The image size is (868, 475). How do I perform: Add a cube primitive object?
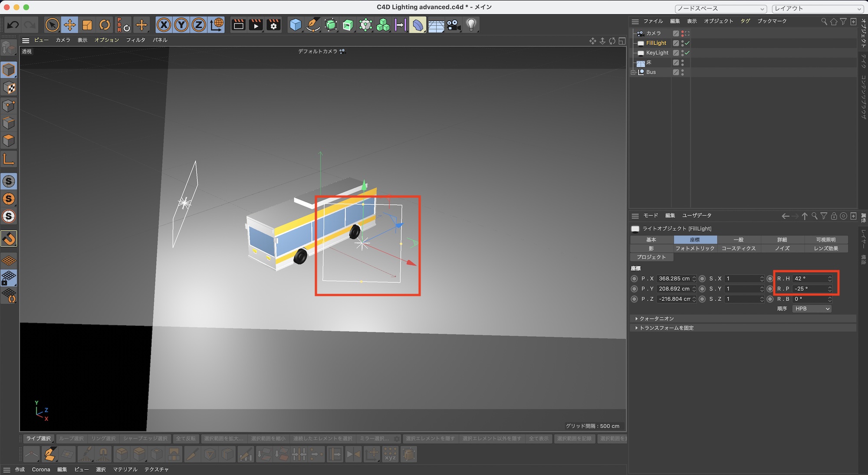pos(296,25)
